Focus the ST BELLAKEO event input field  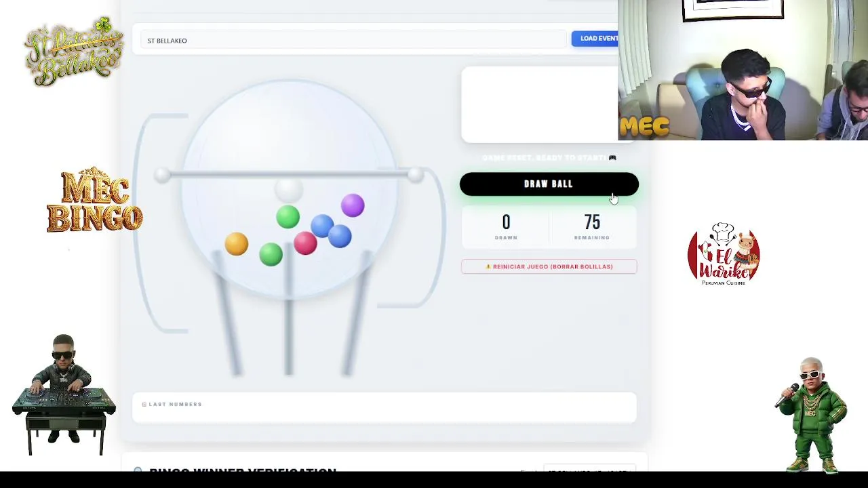click(353, 40)
